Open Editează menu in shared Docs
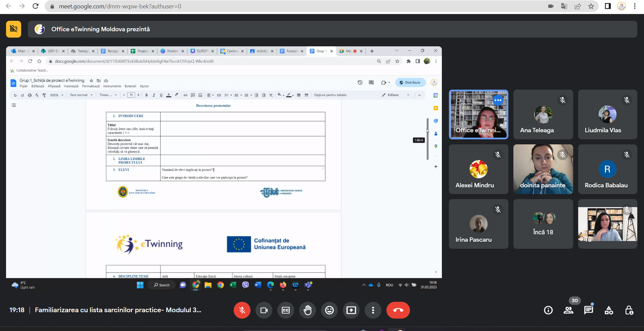Image resolution: width=644 pixels, height=331 pixels. [x=38, y=86]
